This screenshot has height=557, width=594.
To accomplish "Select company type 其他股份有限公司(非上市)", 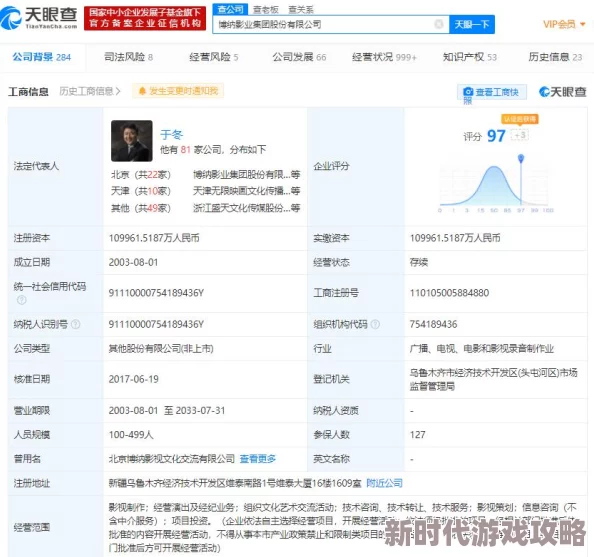I will (161, 349).
